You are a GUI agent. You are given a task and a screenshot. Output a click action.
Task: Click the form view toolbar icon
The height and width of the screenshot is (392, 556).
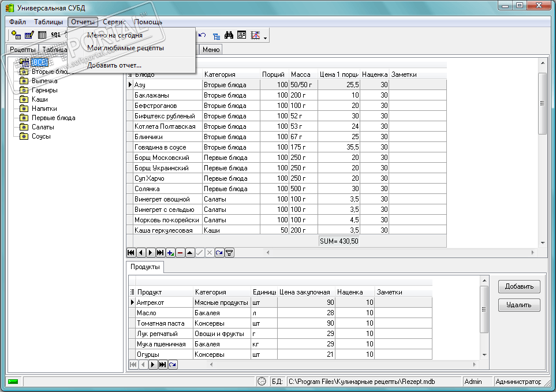(x=242, y=35)
